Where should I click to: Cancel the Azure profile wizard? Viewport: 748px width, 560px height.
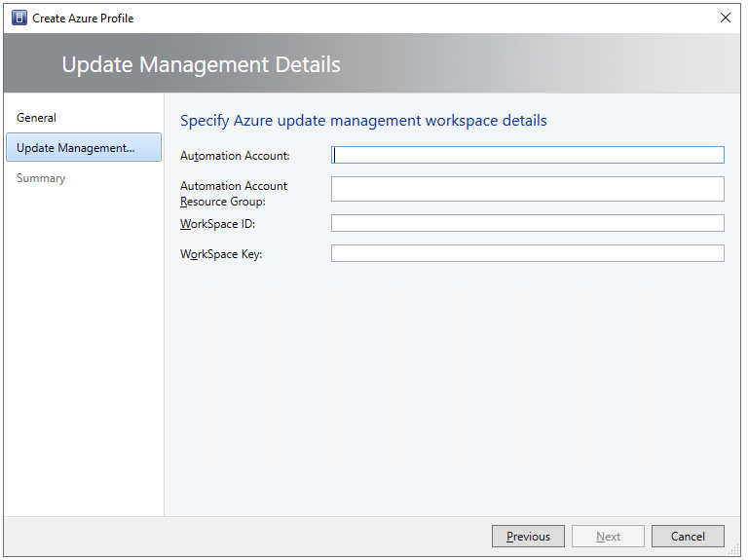pos(688,537)
